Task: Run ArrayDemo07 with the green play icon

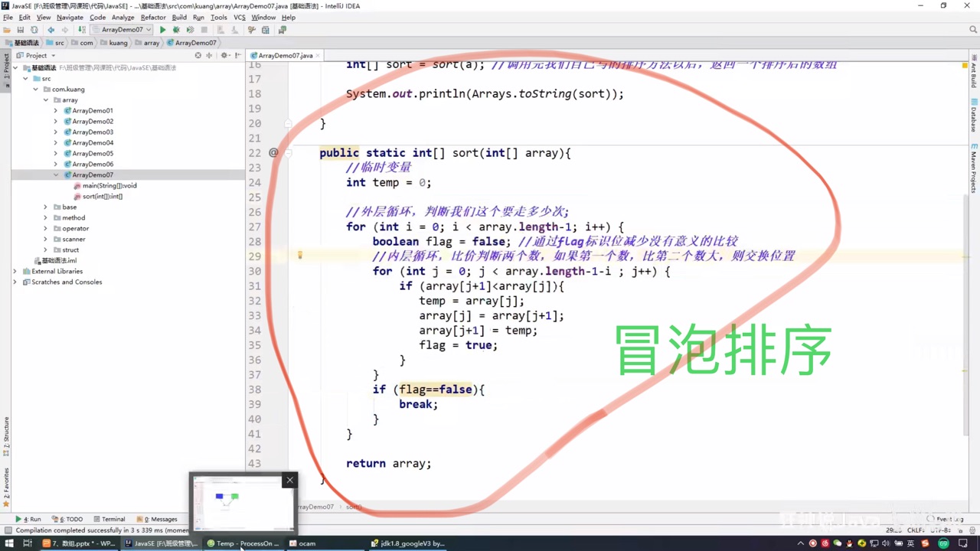Action: click(x=162, y=30)
